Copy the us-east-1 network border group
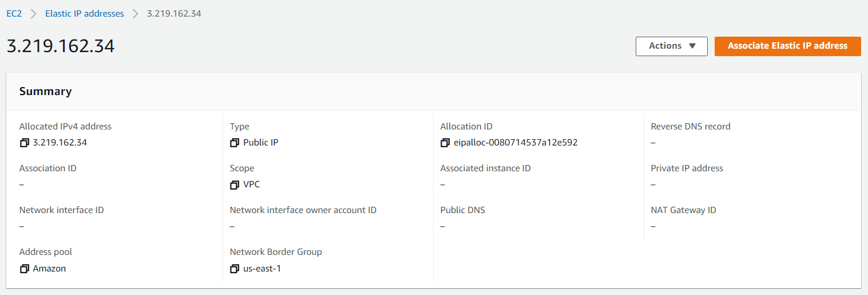Screen dimensions: 868x295 pos(235,268)
